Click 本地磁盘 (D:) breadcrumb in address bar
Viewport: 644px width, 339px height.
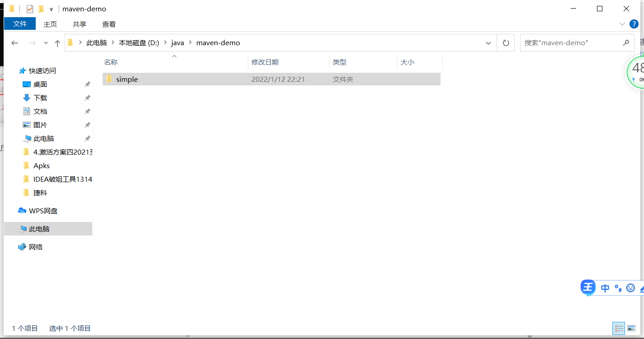139,43
